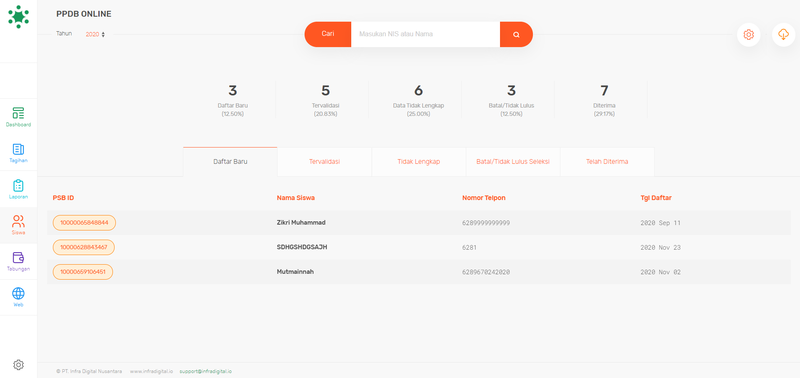
Task: Switch to the Telah Diterima tab
Action: [607, 162]
